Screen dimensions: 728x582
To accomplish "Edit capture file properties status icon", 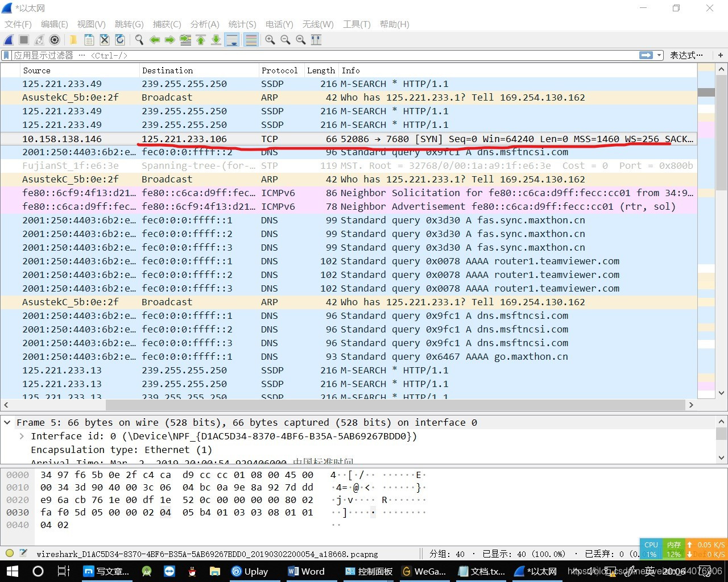I will [x=23, y=553].
